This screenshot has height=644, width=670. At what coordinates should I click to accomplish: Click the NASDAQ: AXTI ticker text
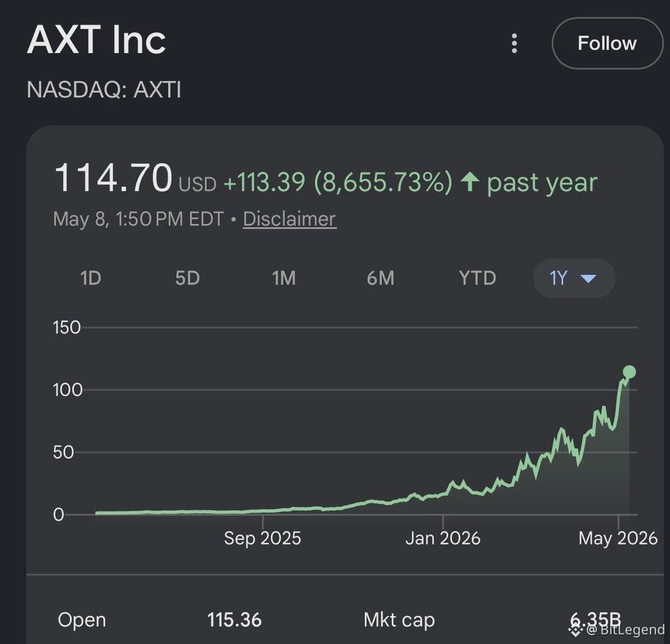[104, 90]
